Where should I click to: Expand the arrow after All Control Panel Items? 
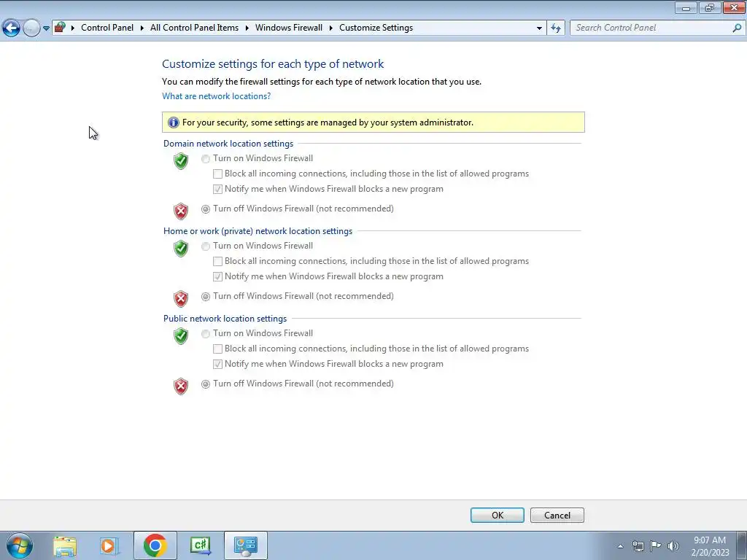pyautogui.click(x=247, y=28)
